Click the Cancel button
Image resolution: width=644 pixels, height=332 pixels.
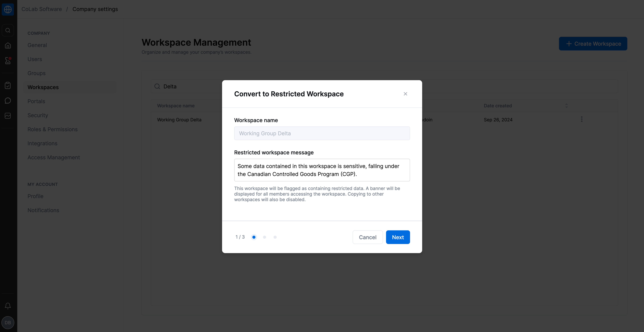pos(367,237)
